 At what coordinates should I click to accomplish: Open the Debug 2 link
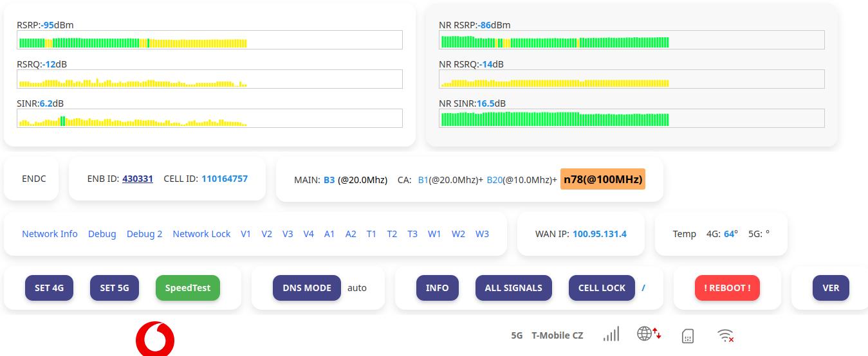point(145,234)
